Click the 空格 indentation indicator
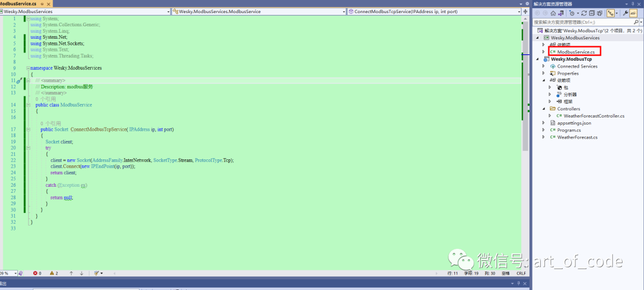 [506, 273]
